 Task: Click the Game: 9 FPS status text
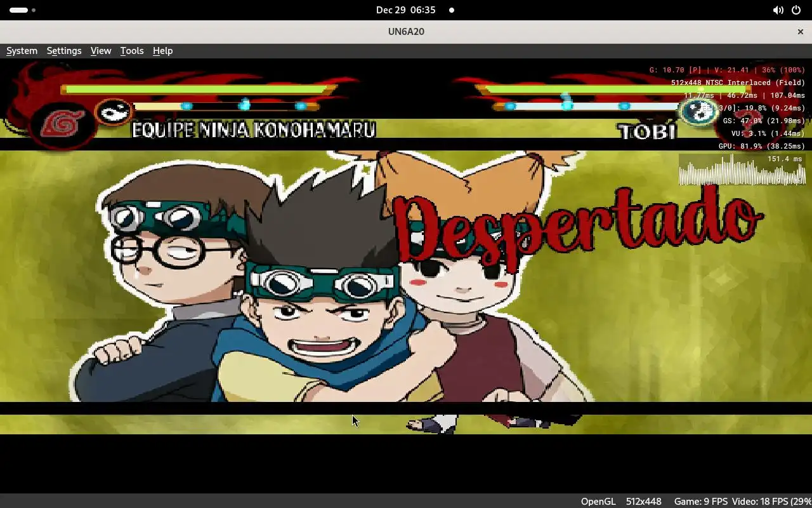click(700, 501)
